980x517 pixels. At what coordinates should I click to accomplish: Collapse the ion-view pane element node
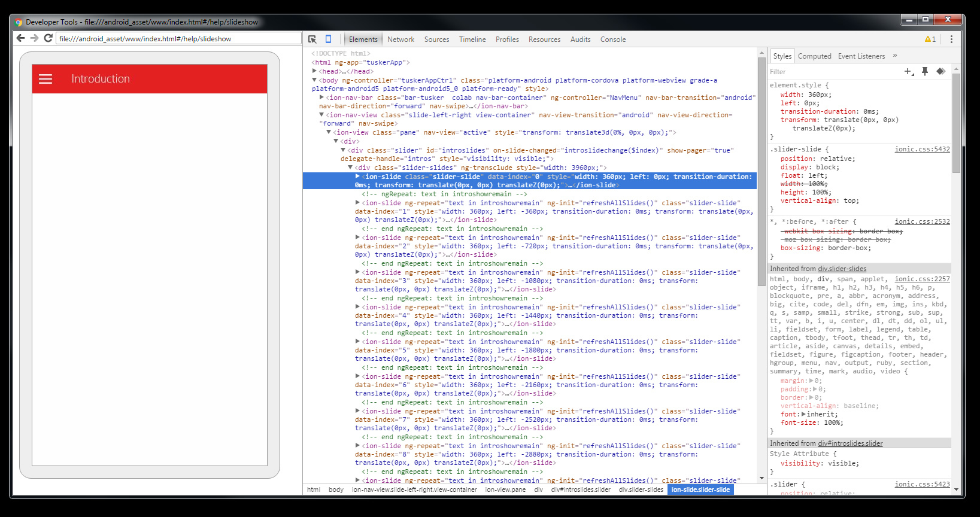pos(329,132)
